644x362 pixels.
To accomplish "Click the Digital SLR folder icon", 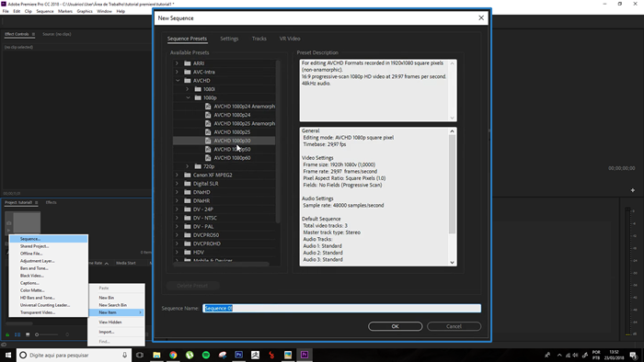I will [x=188, y=184].
